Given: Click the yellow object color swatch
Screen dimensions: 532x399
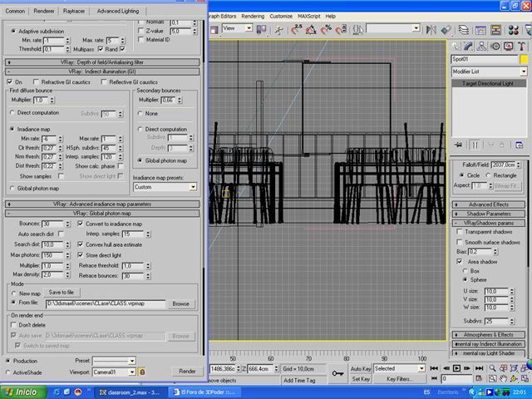Looking at the screenshot, I should pos(524,61).
